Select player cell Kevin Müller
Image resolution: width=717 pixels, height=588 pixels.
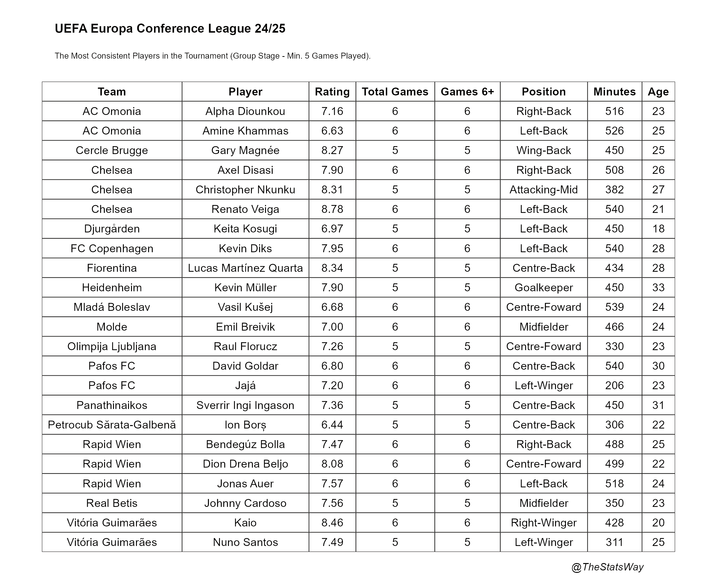pos(245,288)
